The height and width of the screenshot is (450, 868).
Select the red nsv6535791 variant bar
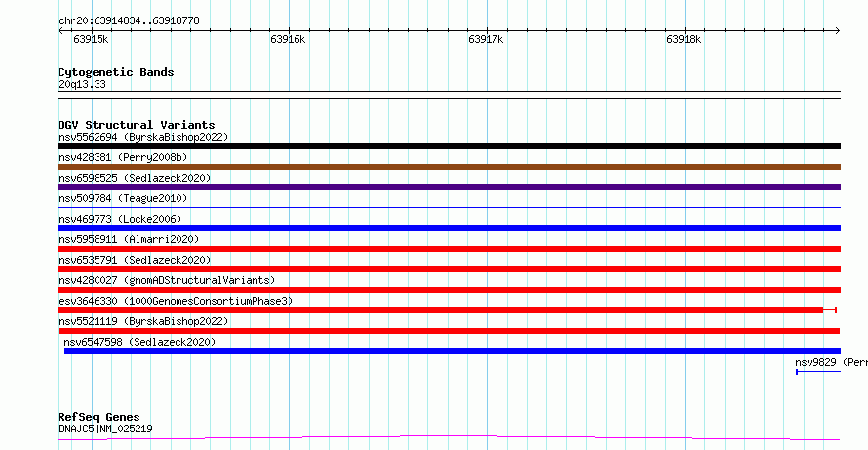tap(449, 269)
